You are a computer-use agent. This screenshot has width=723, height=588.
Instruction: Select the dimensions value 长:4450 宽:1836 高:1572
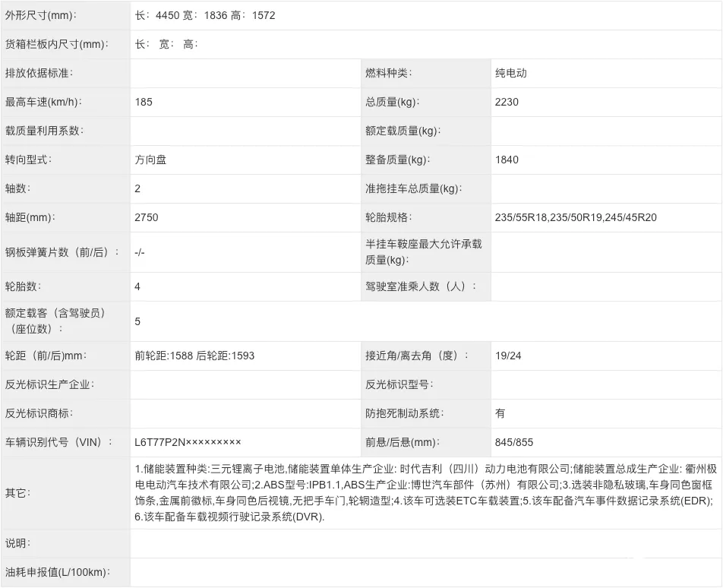pos(205,16)
